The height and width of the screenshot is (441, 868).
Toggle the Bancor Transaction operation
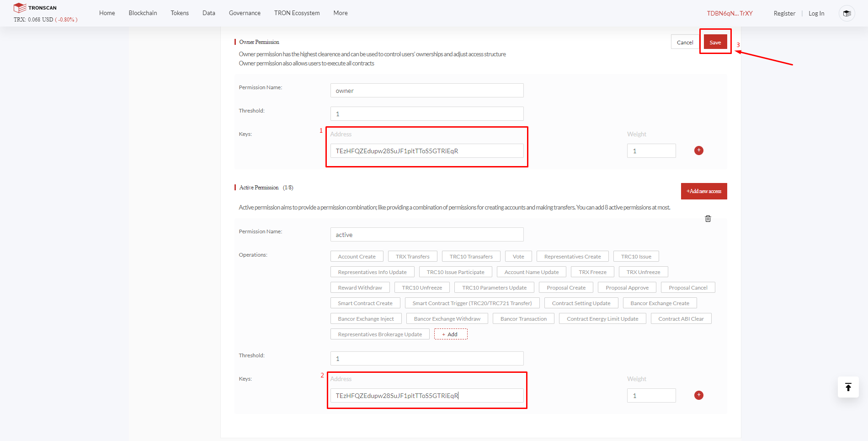[x=524, y=319]
